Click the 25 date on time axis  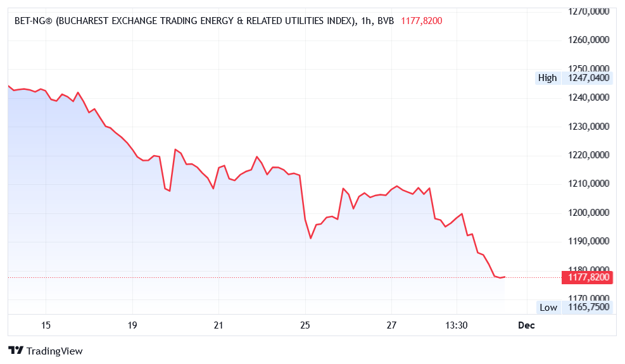(x=305, y=325)
